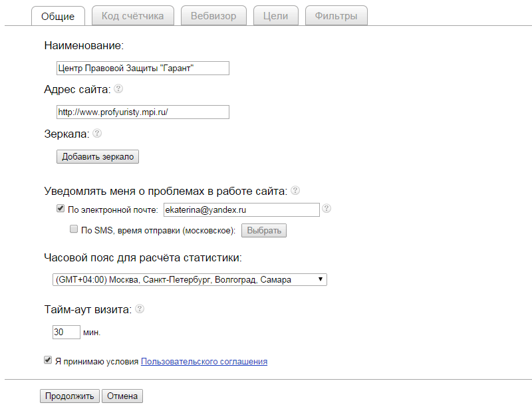The image size is (532, 407).
Task: Toggle user agreement acceptance checkbox
Action: [48, 360]
